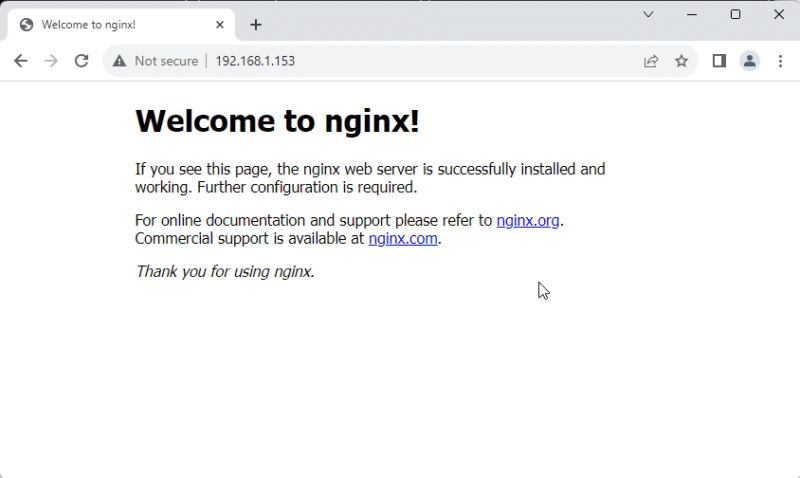Maximize the browser window
This screenshot has height=478, width=800.
(735, 14)
